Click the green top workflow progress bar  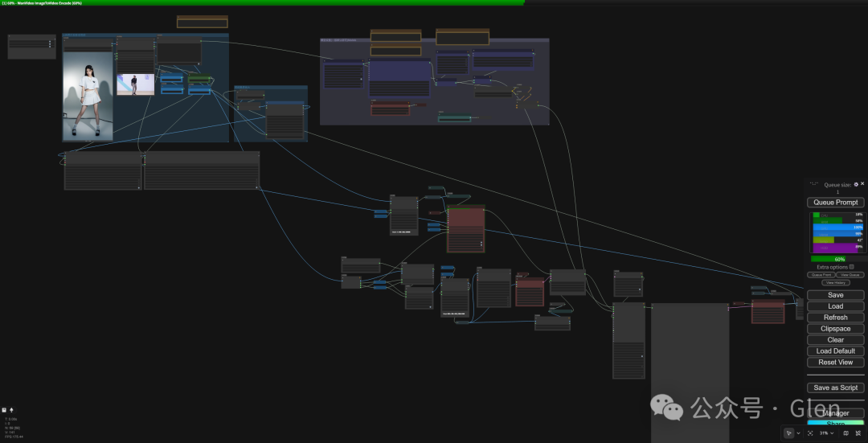coord(262,2)
